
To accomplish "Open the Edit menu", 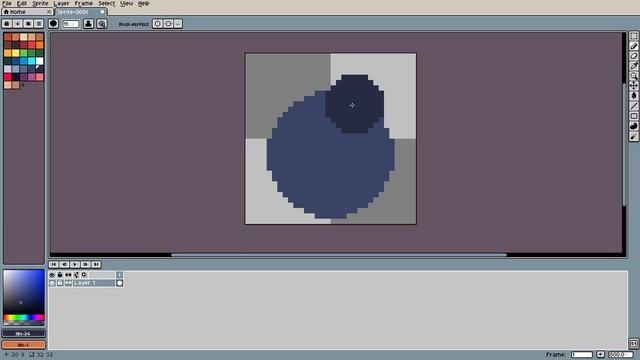I will coord(22,3).
